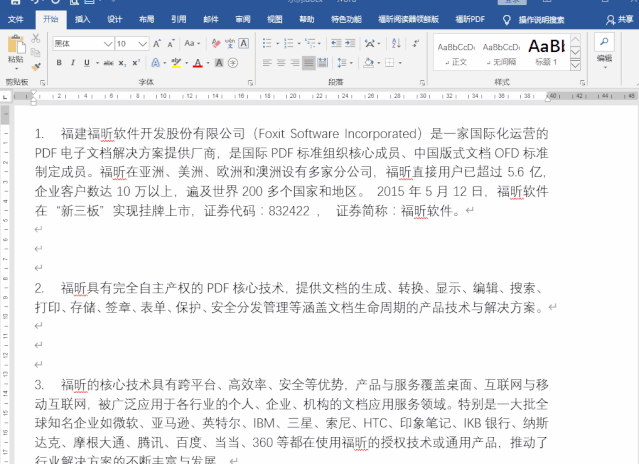Center-align the paragraph text
The height and width of the screenshot is (464, 639).
281,63
